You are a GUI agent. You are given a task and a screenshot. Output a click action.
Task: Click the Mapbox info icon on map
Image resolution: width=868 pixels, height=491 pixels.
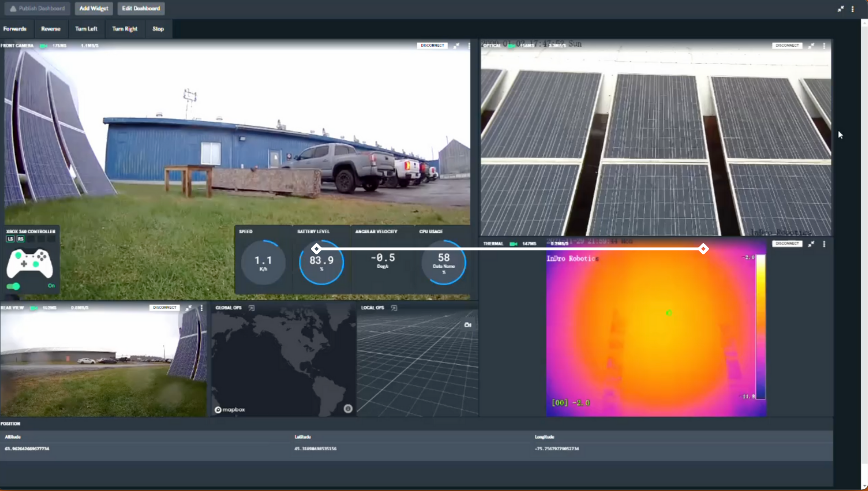click(x=348, y=409)
